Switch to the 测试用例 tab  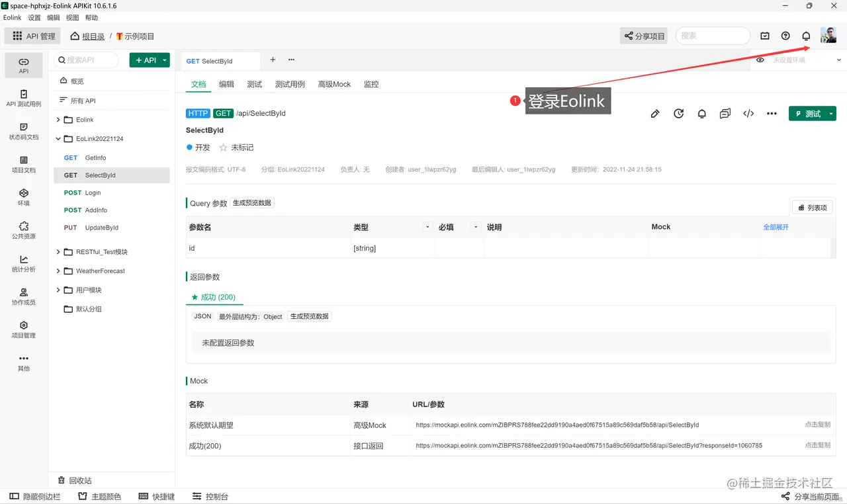(x=290, y=84)
